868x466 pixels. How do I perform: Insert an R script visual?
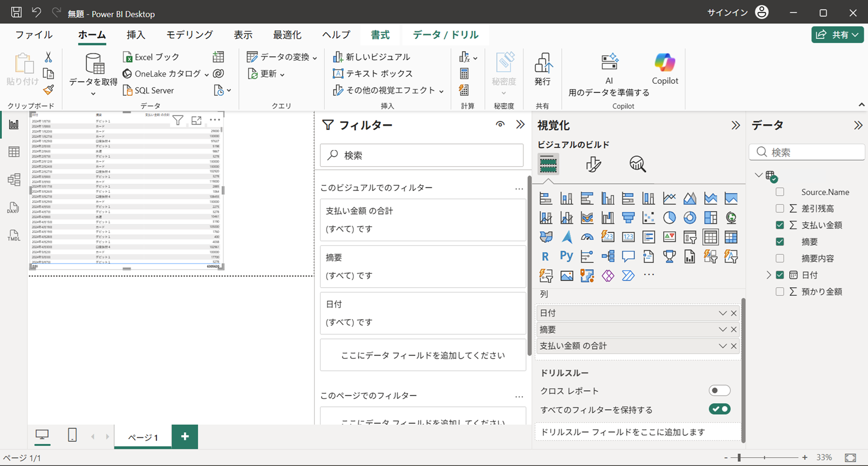click(x=545, y=256)
